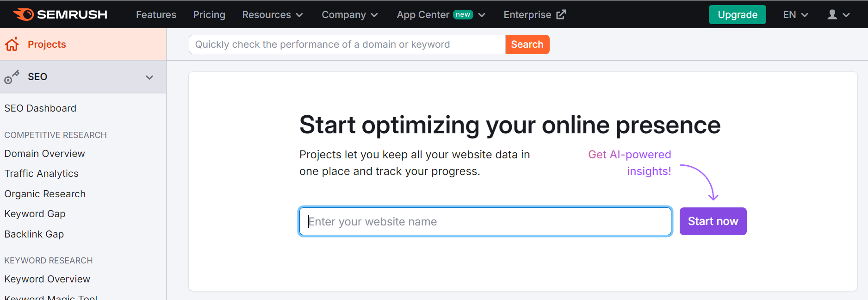The width and height of the screenshot is (868, 300).
Task: Expand the Resources dropdown
Action: tap(273, 15)
